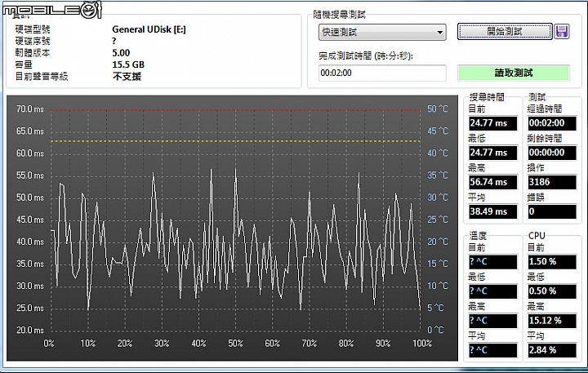Click the 70.0 ms axis label

click(x=30, y=109)
